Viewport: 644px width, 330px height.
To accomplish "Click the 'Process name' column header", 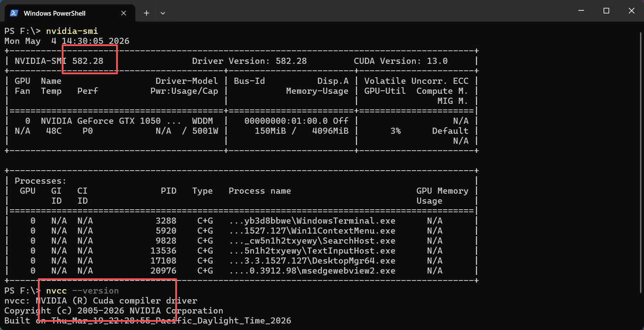I will point(260,191).
